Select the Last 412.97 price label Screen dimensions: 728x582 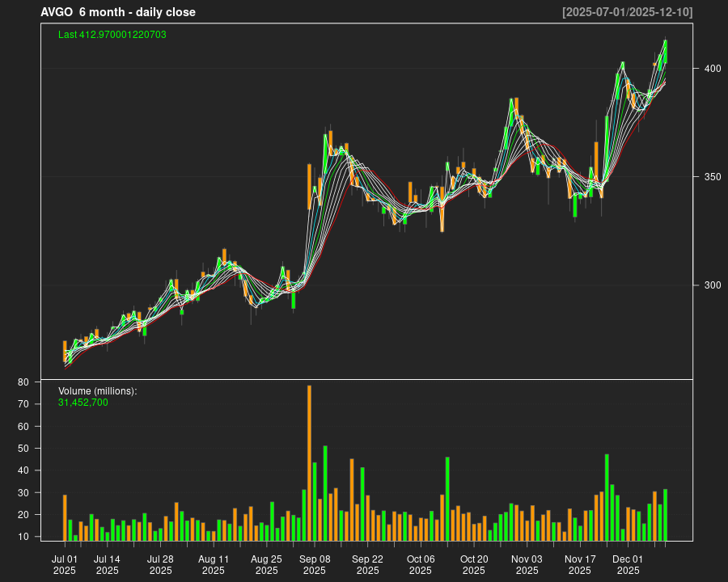(112, 35)
